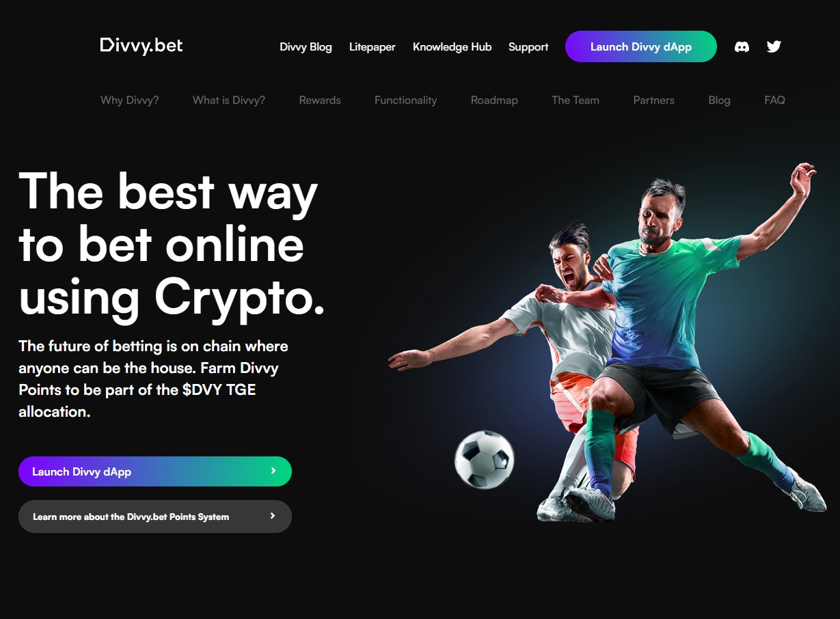
Task: Learn more about the Divvy.bet Points System
Action: click(x=155, y=517)
